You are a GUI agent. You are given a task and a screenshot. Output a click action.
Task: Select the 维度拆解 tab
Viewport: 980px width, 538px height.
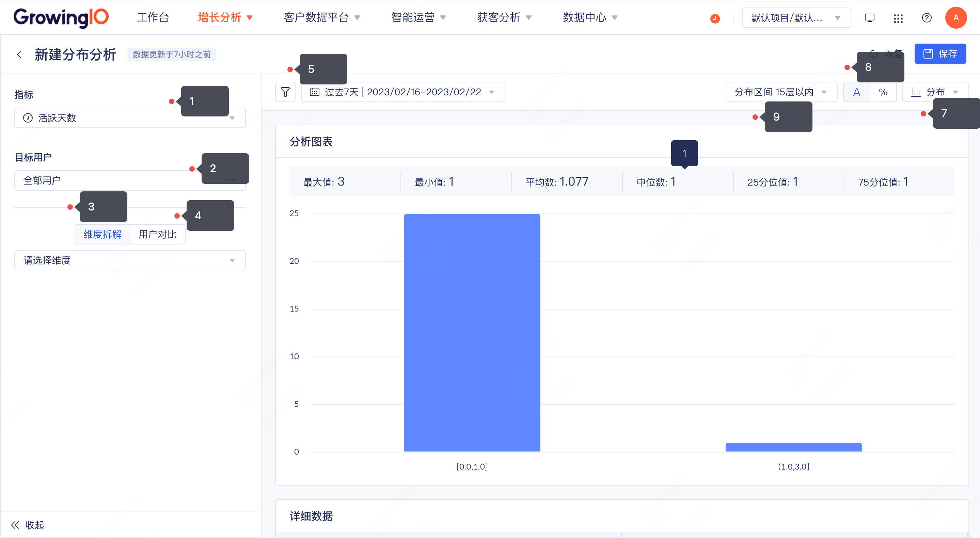[102, 234]
